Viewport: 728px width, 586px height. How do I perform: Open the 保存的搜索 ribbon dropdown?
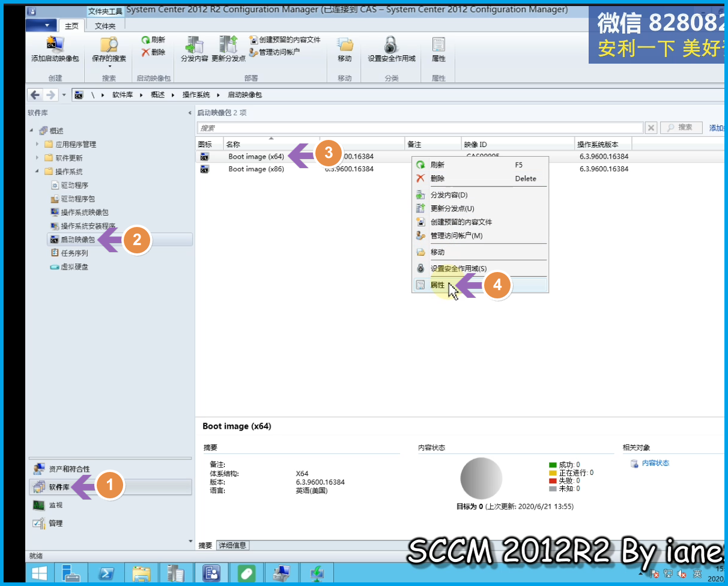[x=109, y=50]
